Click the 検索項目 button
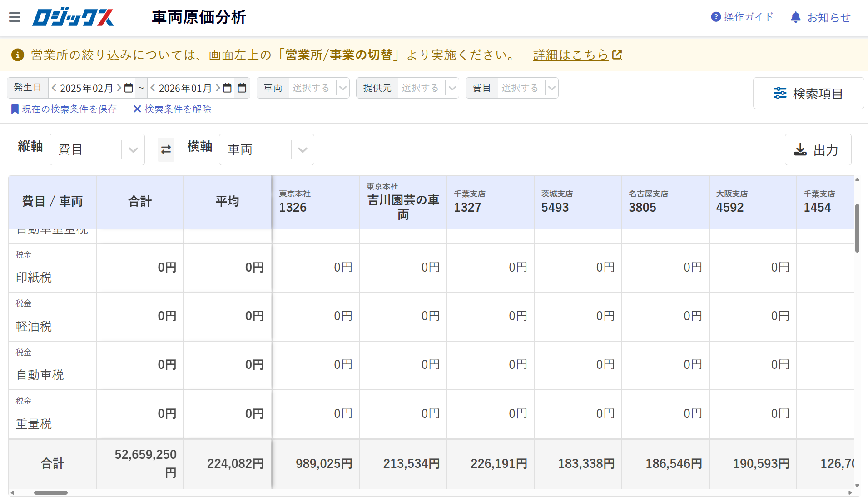 808,93
